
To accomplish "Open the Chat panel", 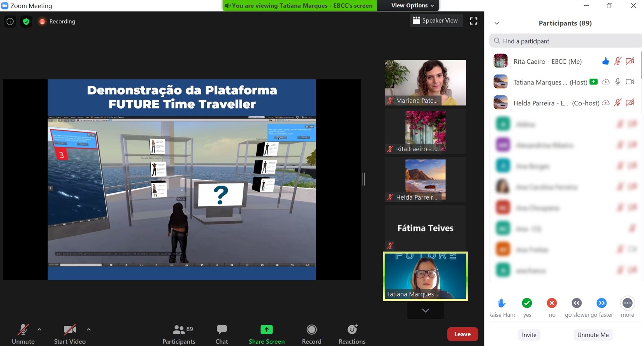I will tap(222, 334).
